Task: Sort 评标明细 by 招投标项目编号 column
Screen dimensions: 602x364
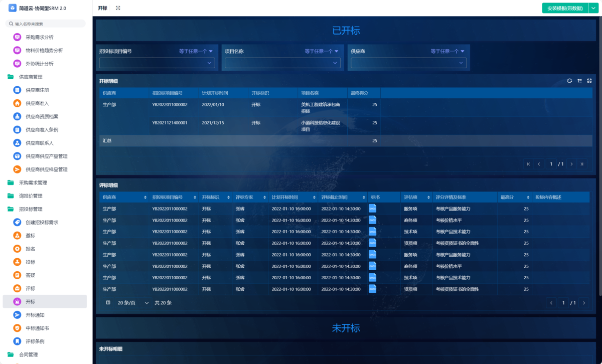Action: pyautogui.click(x=195, y=198)
